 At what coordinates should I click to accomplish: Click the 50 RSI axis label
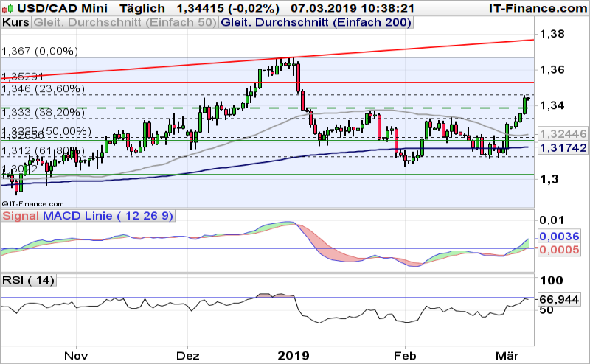pos(546,310)
